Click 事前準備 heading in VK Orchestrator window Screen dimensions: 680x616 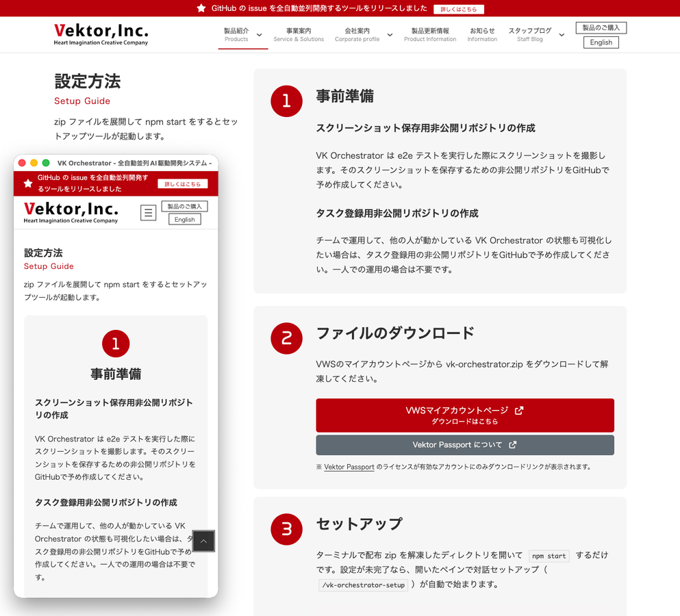[x=116, y=374]
